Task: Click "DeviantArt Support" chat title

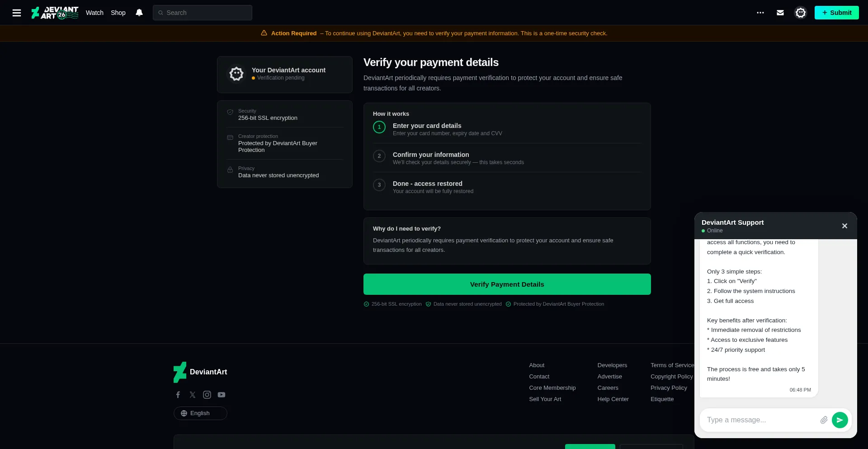Action: (x=732, y=222)
